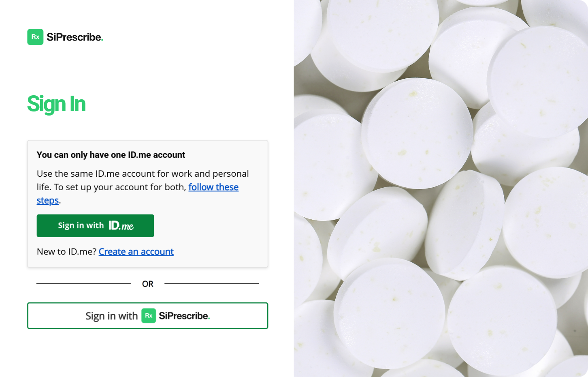Click the "New to ID.me?" text
The image size is (588, 377).
point(66,252)
